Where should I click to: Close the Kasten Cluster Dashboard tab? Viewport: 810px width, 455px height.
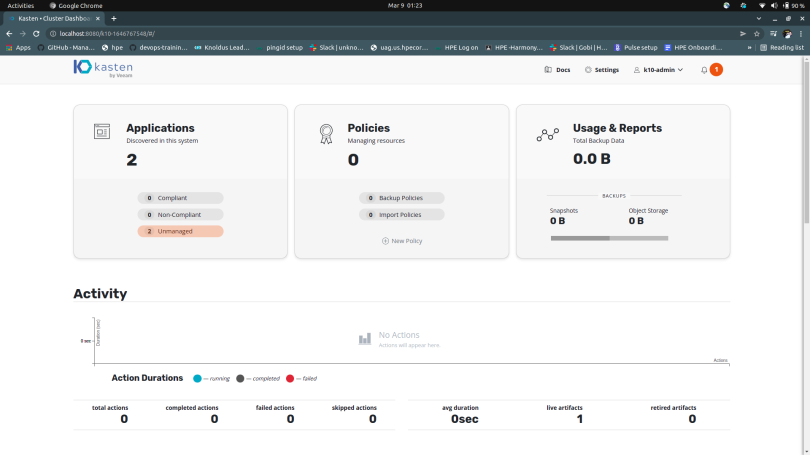point(98,19)
